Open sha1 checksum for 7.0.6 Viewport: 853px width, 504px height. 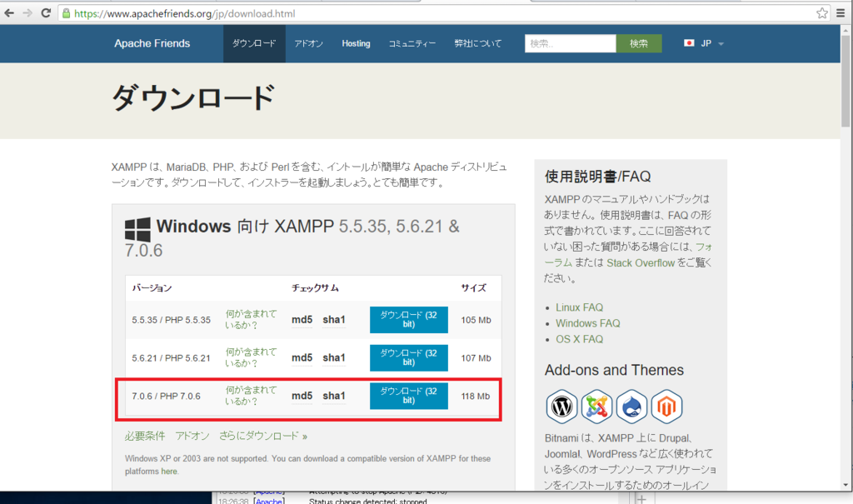(x=334, y=396)
